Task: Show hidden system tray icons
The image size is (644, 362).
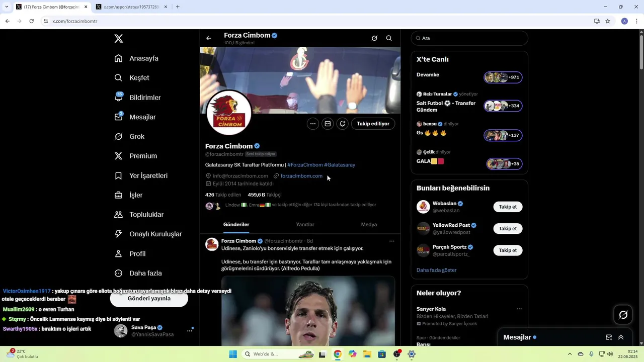Action: (570, 354)
